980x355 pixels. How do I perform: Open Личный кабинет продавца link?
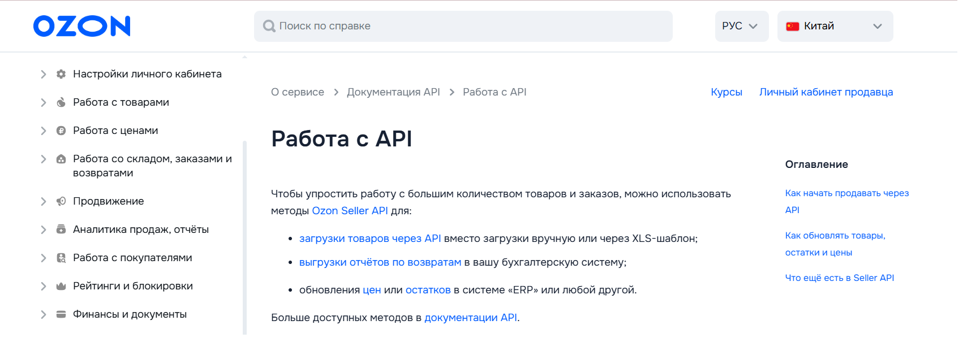pos(826,92)
